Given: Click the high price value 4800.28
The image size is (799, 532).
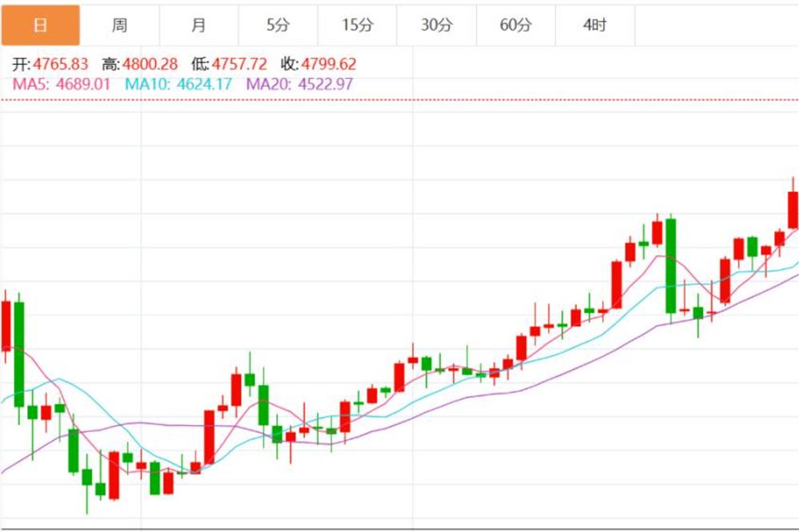Looking at the screenshot, I should [149, 65].
